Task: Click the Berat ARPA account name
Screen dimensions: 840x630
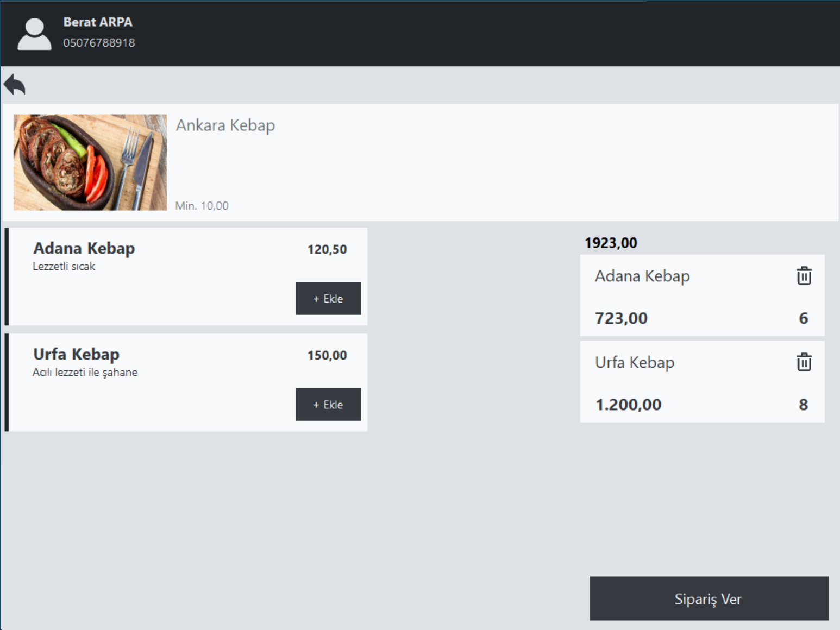Action: [x=98, y=22]
